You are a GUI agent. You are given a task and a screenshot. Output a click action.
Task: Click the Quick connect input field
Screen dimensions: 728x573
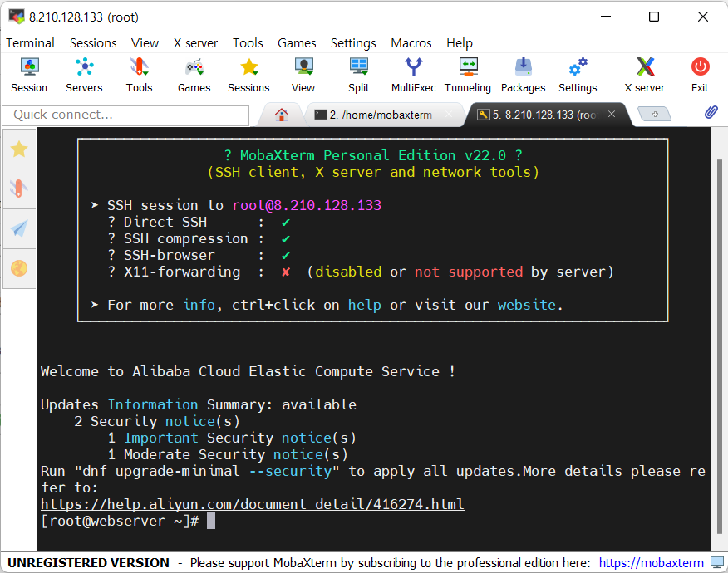[x=125, y=115]
